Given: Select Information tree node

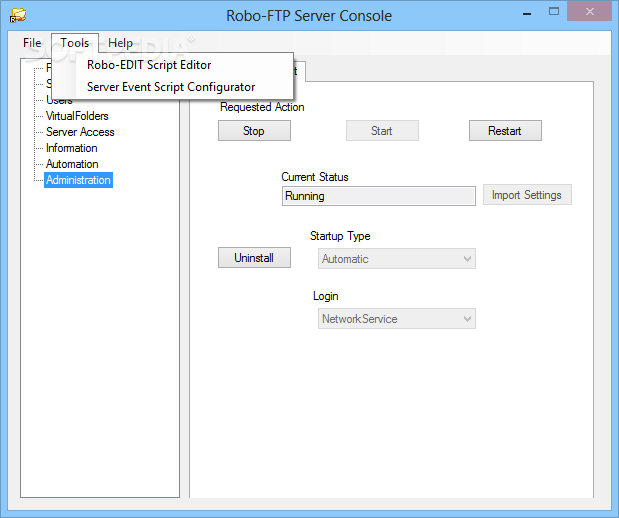Looking at the screenshot, I should [71, 148].
